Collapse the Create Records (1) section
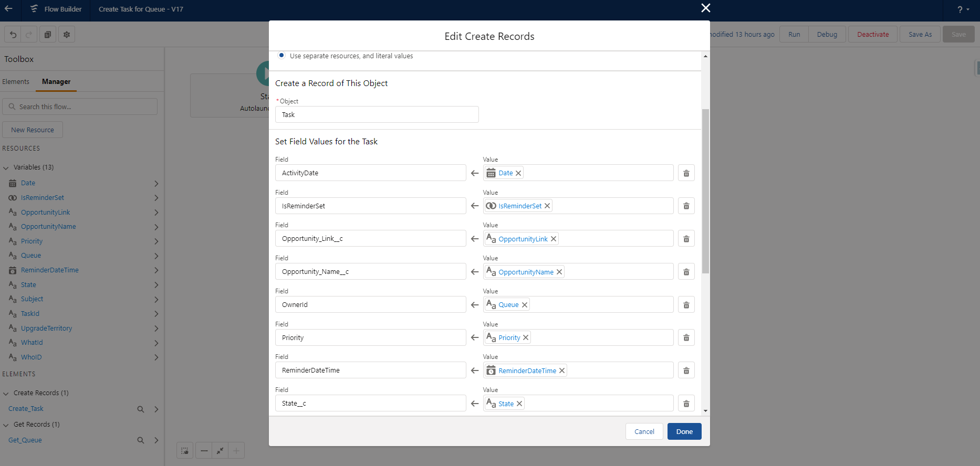The height and width of the screenshot is (466, 980). pyautogui.click(x=6, y=393)
